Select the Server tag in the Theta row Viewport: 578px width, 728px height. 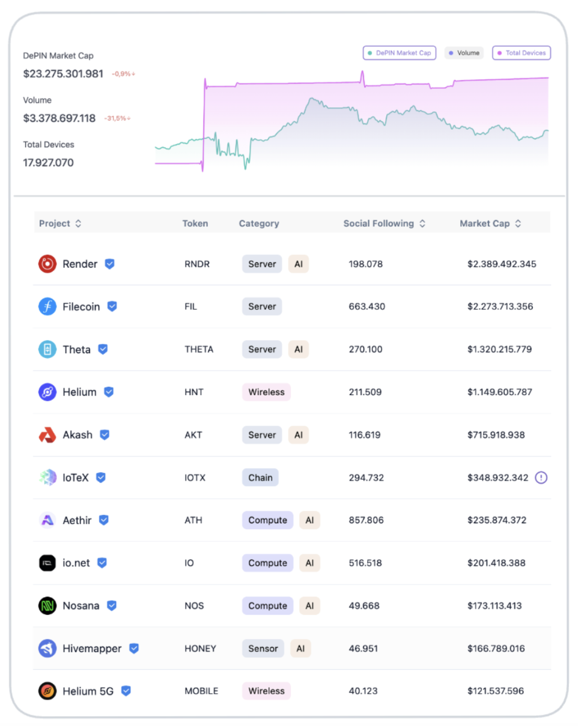pos(262,349)
